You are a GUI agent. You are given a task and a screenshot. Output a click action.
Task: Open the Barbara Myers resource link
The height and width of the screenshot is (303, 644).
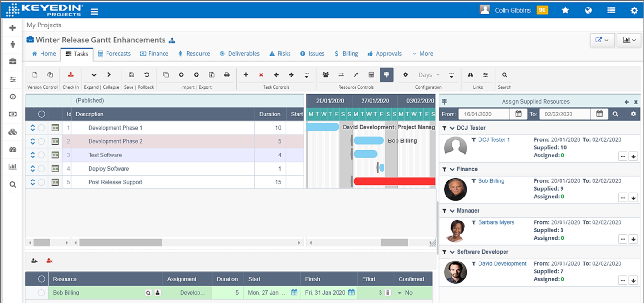coord(496,222)
